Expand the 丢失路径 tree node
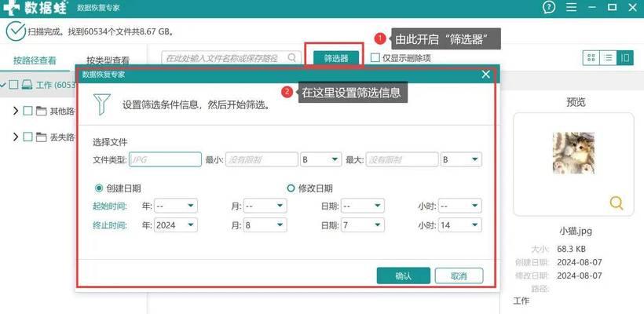The image size is (644, 314). pyautogui.click(x=16, y=137)
